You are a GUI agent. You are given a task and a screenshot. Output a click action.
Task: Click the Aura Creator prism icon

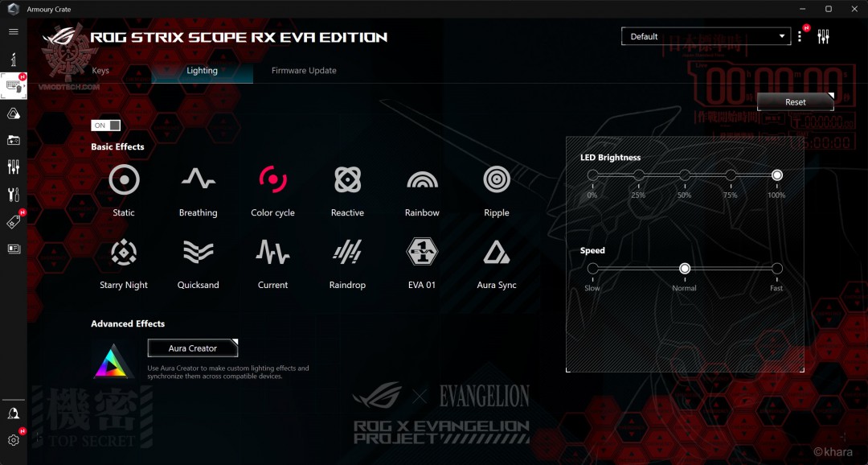(x=113, y=361)
